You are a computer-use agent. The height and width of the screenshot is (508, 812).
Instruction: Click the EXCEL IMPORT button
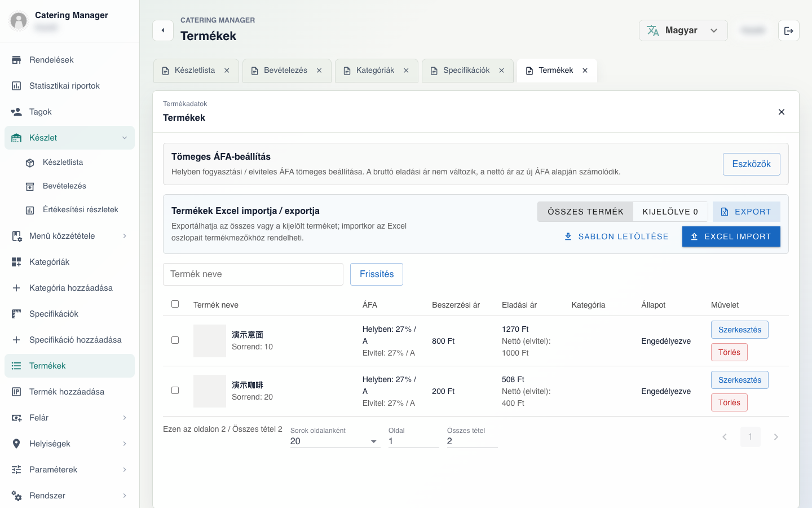pos(731,237)
